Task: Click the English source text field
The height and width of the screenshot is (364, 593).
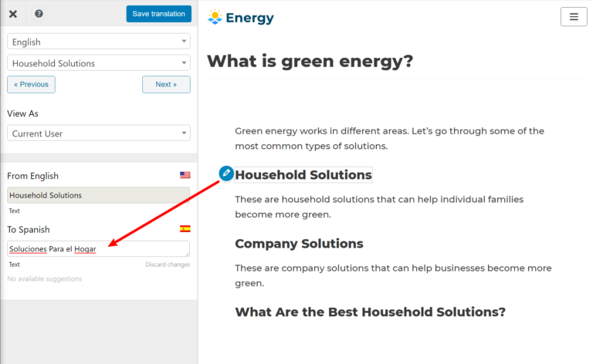Action: coord(99,195)
